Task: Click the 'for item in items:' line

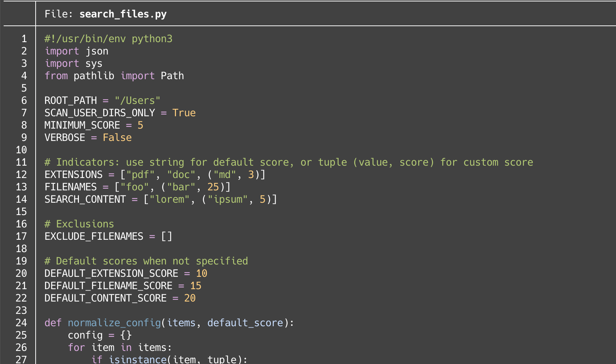Action: pos(120,348)
